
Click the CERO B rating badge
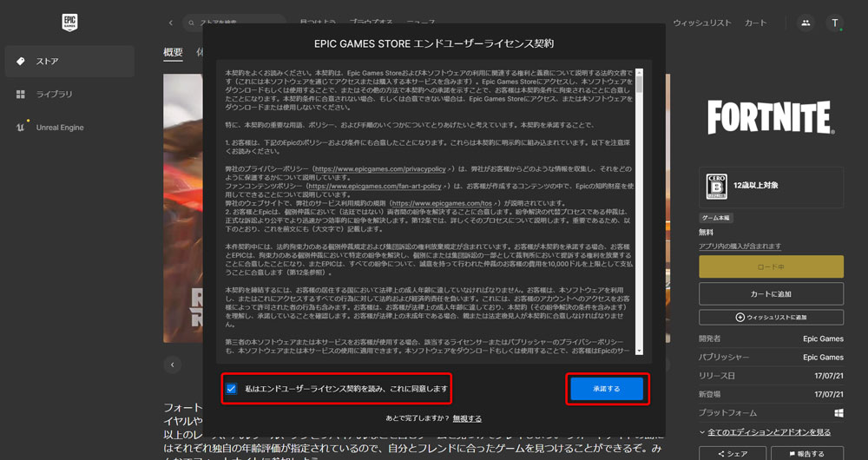click(x=716, y=187)
